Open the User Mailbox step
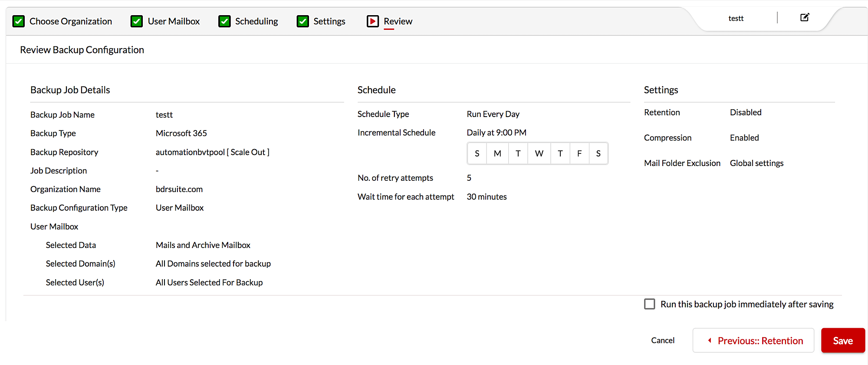 coord(174,21)
